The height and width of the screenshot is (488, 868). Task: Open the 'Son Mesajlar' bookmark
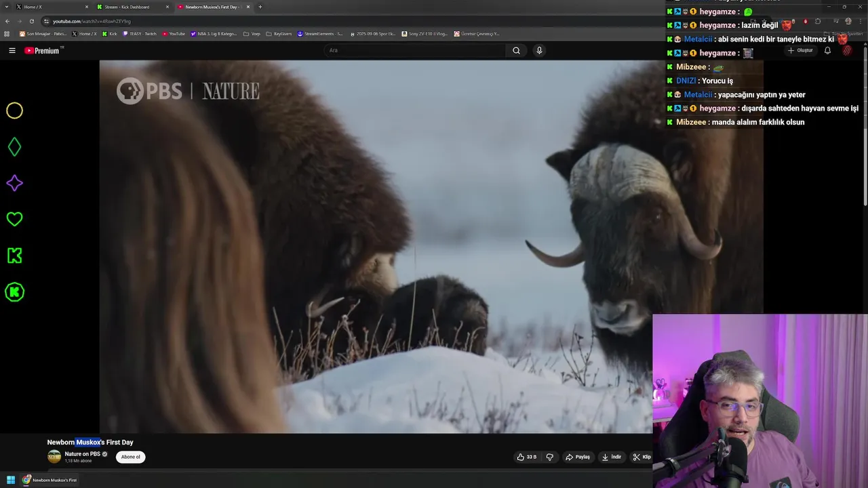coord(43,33)
